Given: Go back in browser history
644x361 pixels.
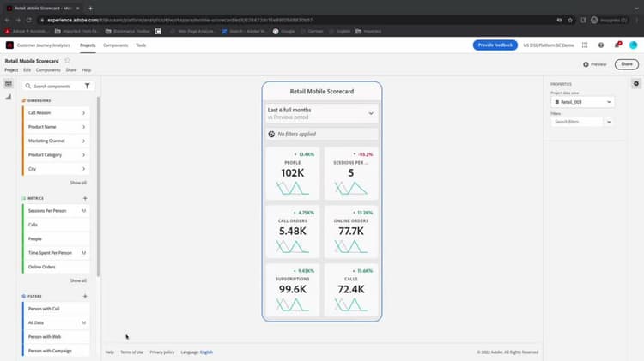Looking at the screenshot, I should [7, 20].
